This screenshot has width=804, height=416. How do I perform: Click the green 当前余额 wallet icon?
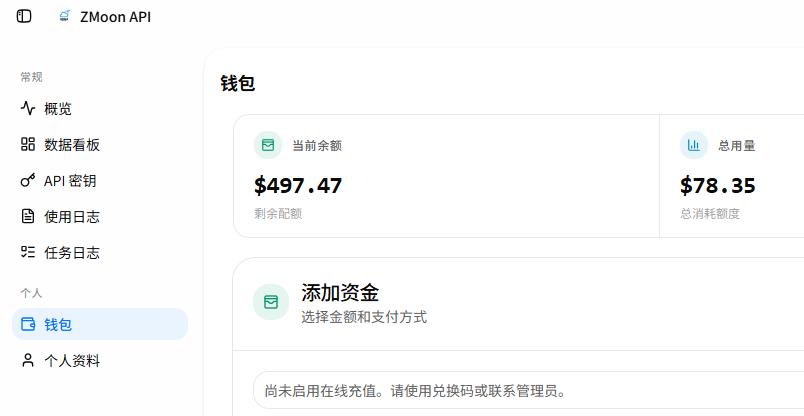point(268,145)
